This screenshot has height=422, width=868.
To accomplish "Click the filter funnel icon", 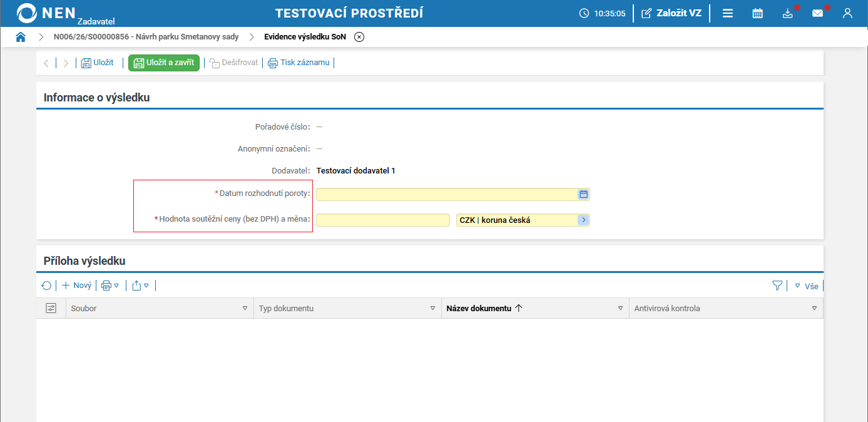I will (777, 286).
